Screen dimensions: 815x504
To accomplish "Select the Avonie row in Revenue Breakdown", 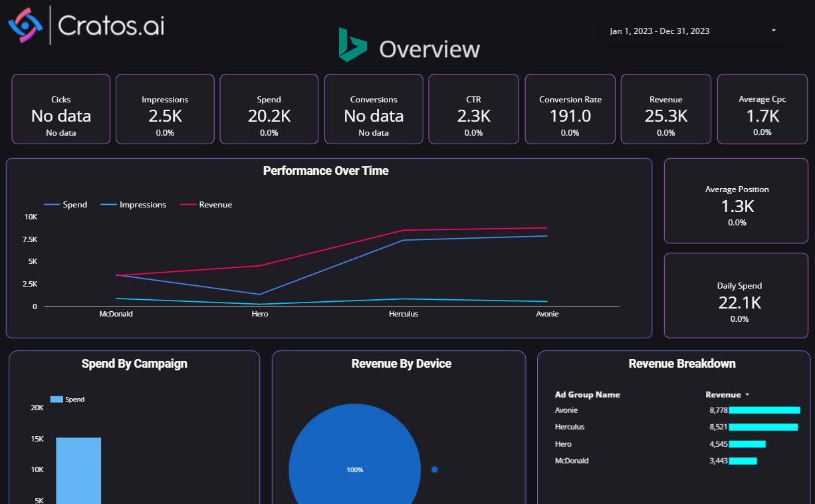I will [677, 410].
